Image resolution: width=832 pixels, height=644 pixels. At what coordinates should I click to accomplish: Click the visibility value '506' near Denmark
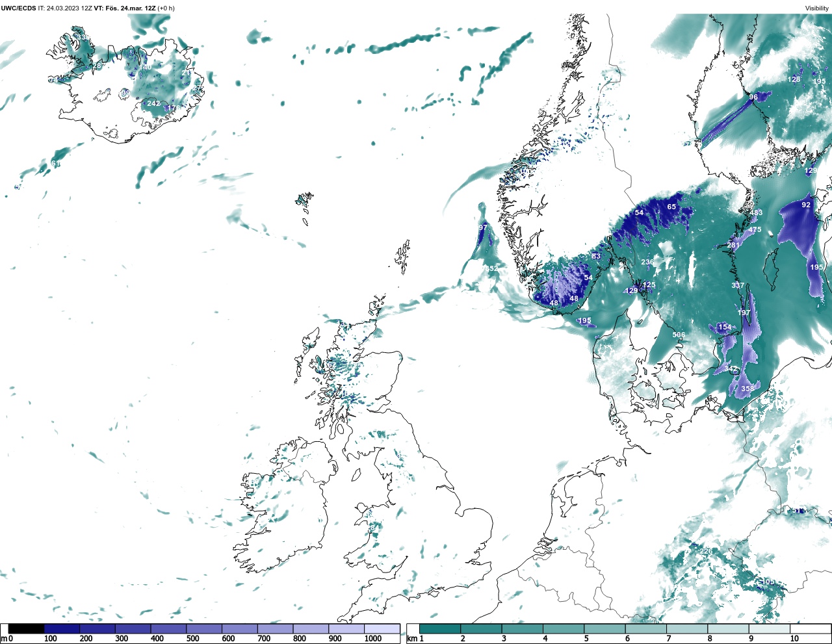click(x=679, y=335)
